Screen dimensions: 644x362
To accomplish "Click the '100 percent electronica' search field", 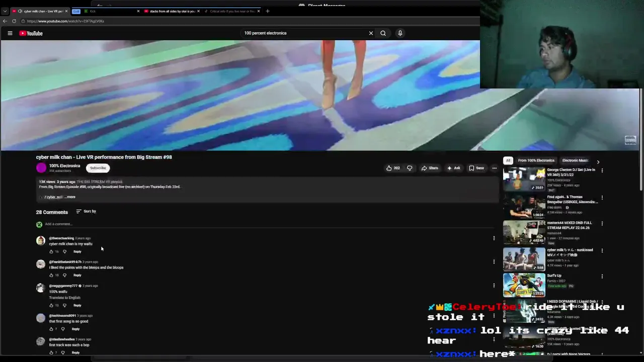I will click(x=304, y=33).
